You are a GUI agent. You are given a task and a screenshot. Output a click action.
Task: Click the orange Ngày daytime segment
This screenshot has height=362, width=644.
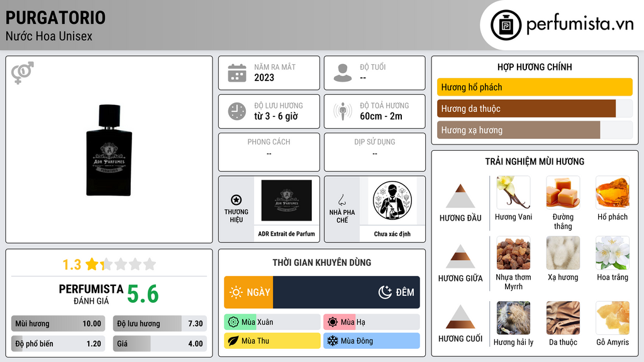[x=248, y=292]
